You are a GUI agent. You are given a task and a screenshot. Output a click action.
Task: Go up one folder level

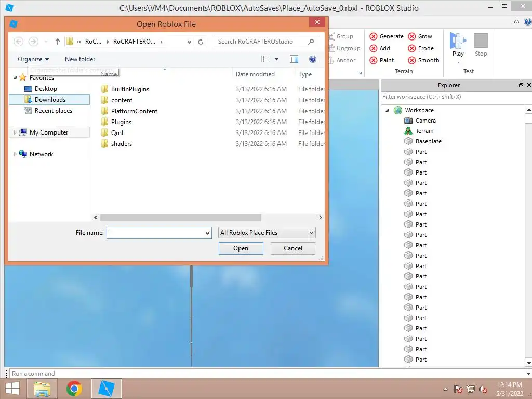tap(57, 42)
